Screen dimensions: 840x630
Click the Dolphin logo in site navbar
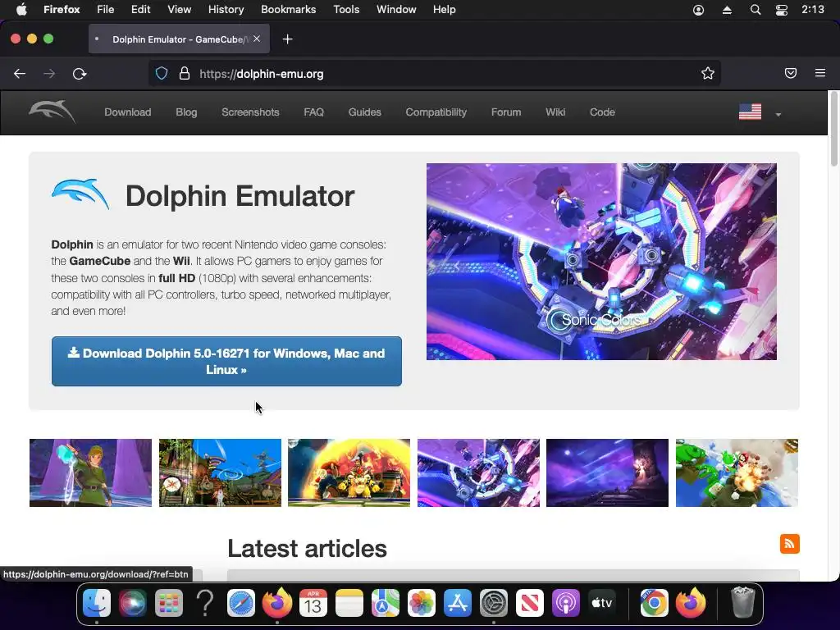[52, 111]
